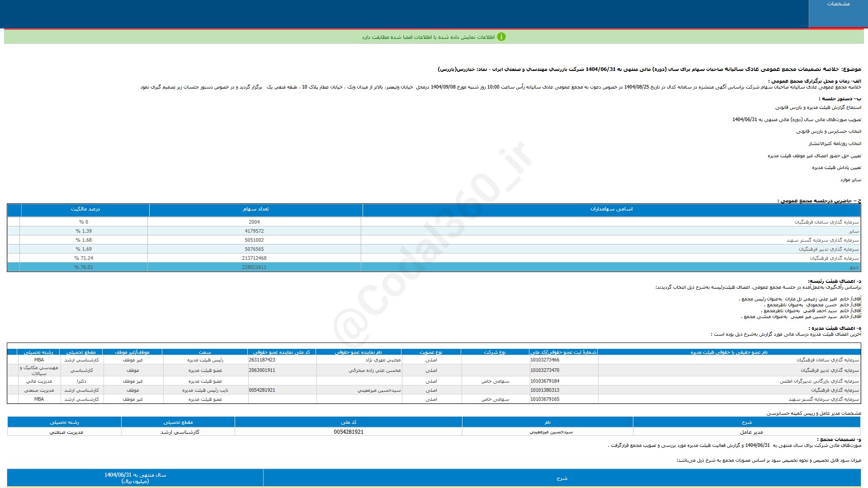Click the national code 0054281921 in CEO table

click(348, 432)
